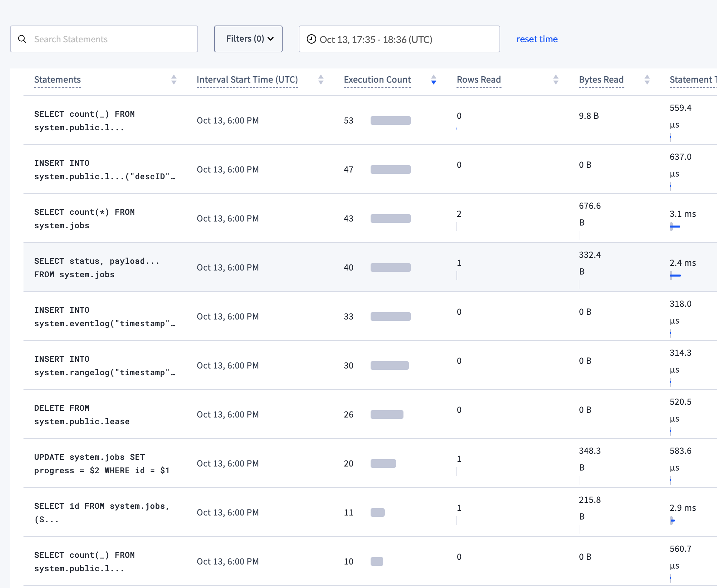Viewport: 717px width, 588px height.
Task: Toggle Execution Count sort arrow
Action: point(433,80)
